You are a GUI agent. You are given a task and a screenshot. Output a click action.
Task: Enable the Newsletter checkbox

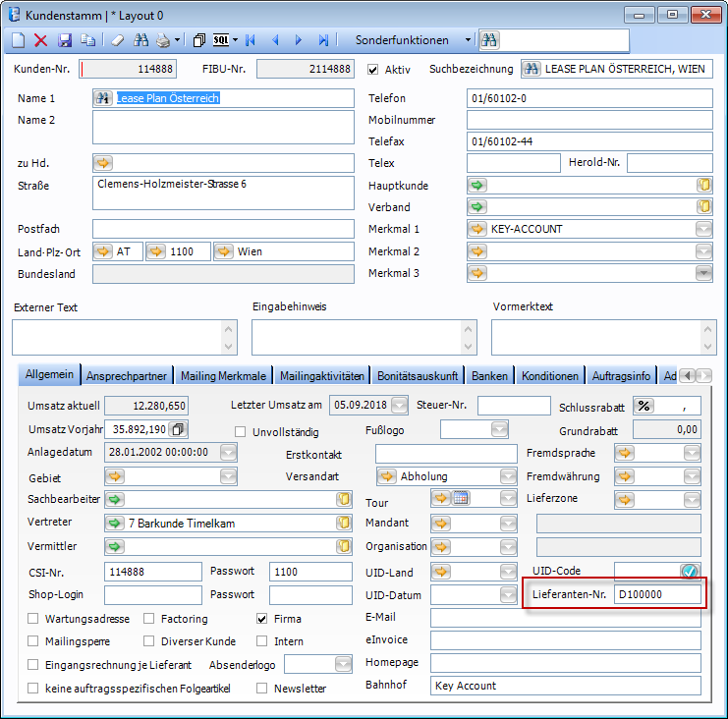(262, 688)
